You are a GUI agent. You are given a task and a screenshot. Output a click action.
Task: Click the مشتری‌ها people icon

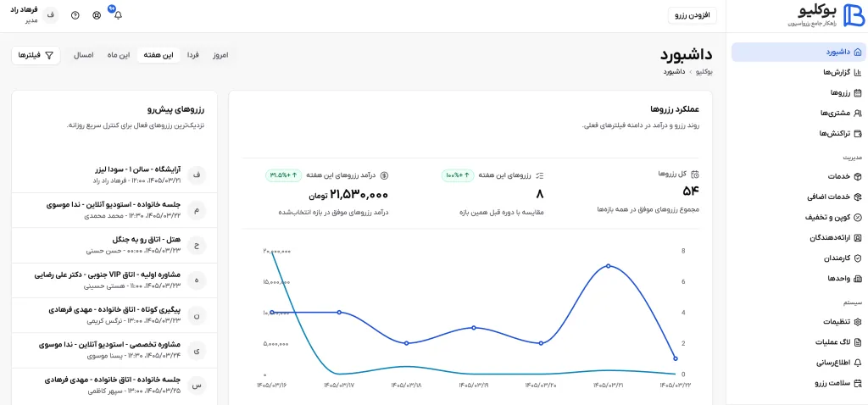(858, 113)
